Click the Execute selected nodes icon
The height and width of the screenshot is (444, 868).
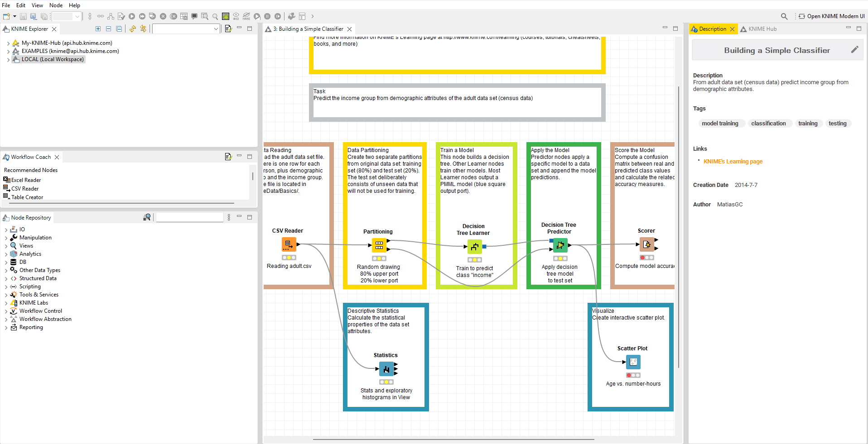point(132,16)
